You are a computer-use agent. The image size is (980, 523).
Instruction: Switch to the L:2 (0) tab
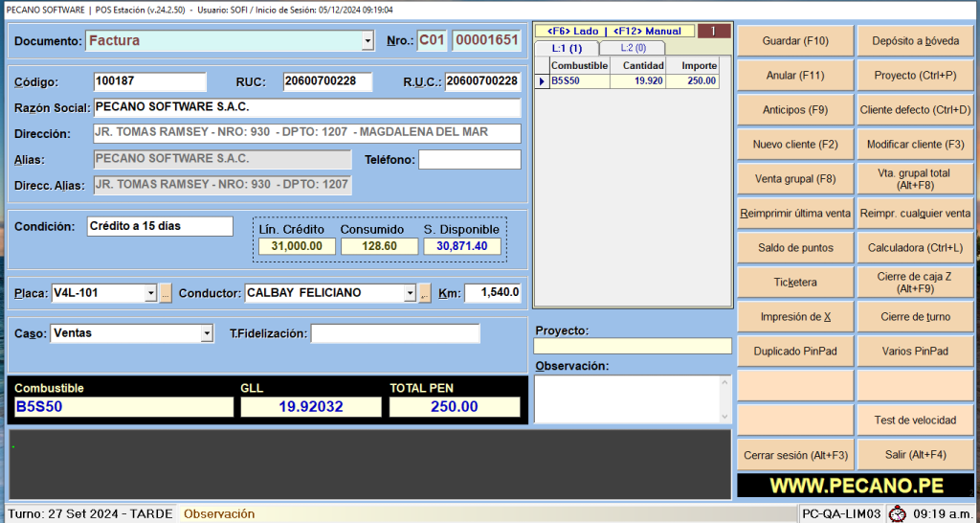(x=633, y=48)
